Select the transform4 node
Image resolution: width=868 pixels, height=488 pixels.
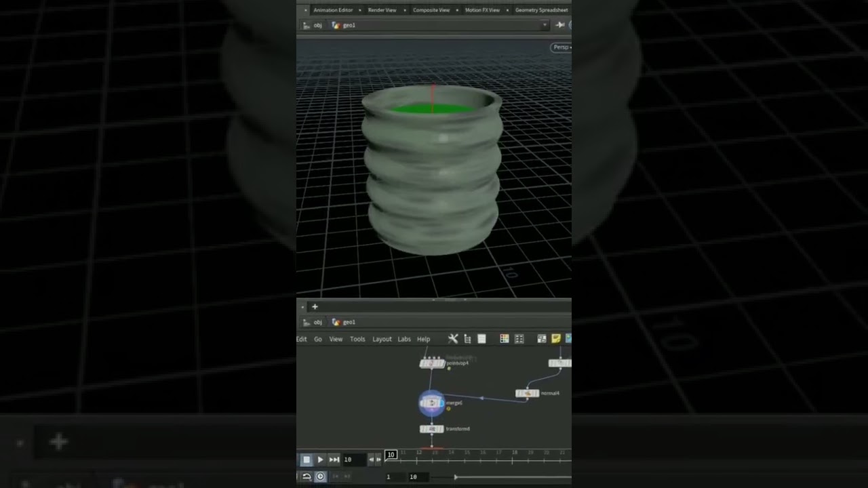[432, 429]
